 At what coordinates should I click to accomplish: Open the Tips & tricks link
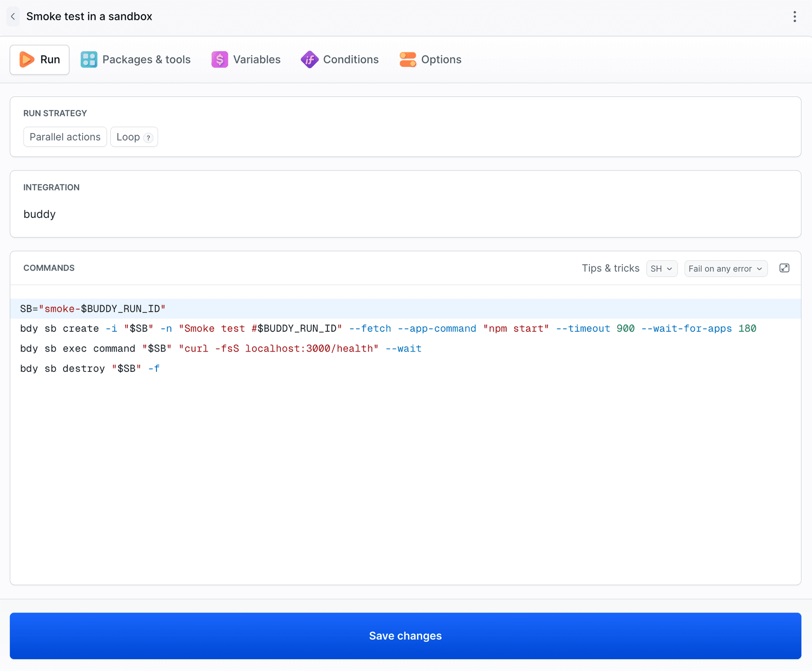tap(610, 268)
